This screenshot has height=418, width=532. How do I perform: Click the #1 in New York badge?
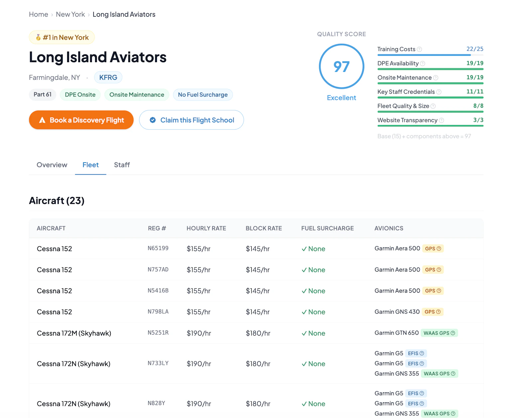pos(62,37)
